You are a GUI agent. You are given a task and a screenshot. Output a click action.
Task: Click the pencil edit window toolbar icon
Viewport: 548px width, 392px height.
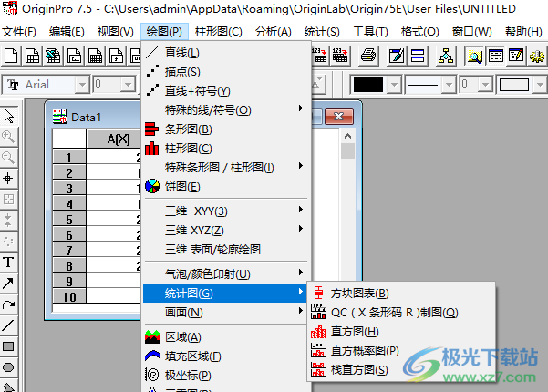[x=397, y=56]
